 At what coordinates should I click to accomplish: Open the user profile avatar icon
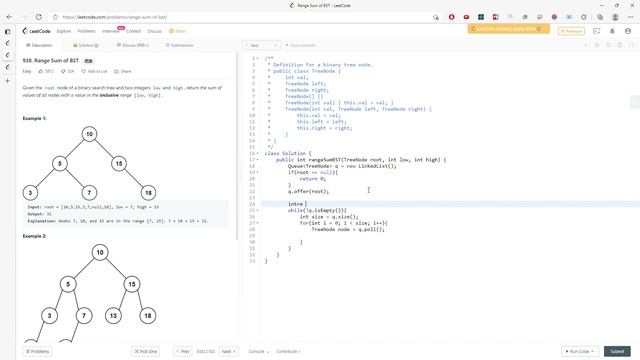(x=628, y=31)
